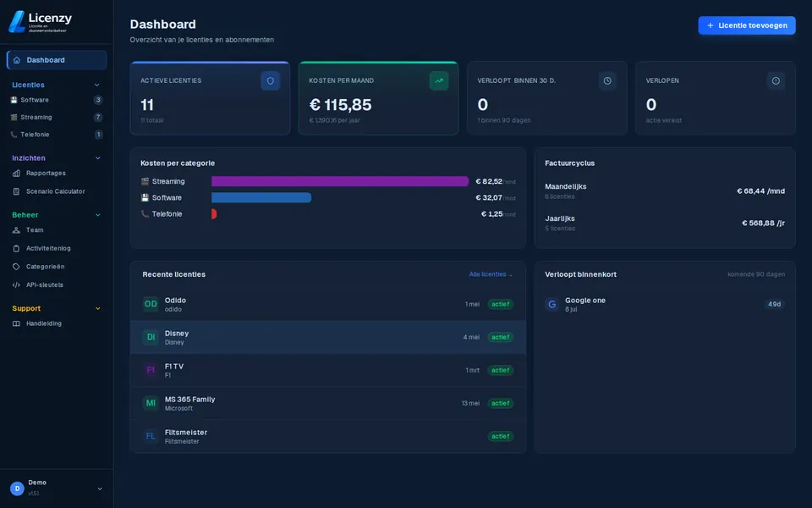Click the API-sleutels code icon
The height and width of the screenshot is (508, 812).
coord(16,284)
